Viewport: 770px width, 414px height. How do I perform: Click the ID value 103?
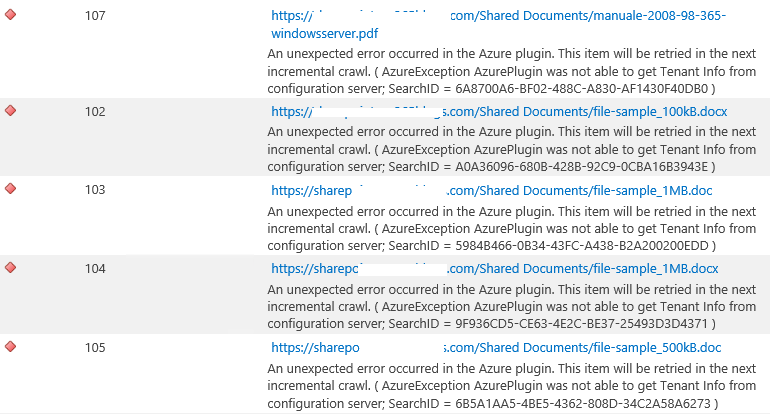(95, 190)
